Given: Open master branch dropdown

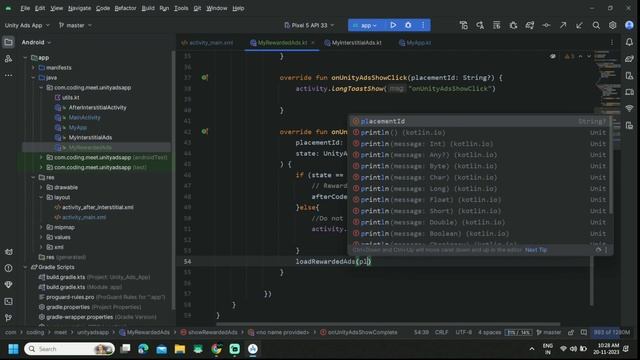Looking at the screenshot, I should (75, 25).
